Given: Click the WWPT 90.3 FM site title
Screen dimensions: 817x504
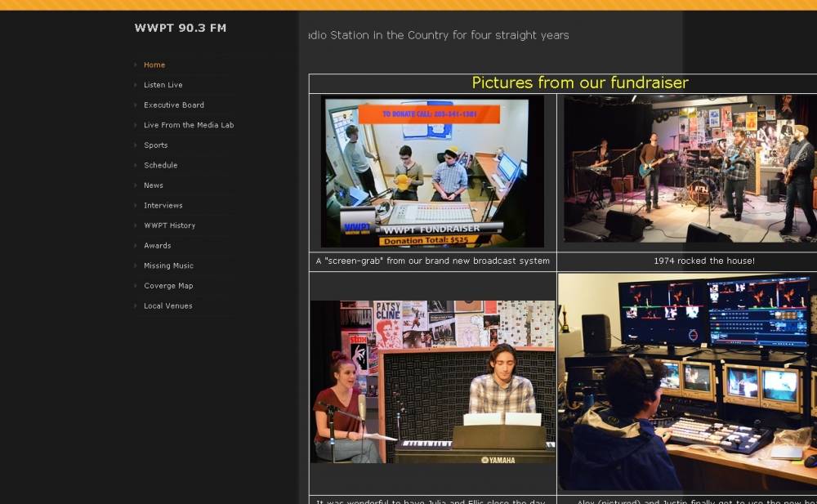Looking at the screenshot, I should 181,28.
